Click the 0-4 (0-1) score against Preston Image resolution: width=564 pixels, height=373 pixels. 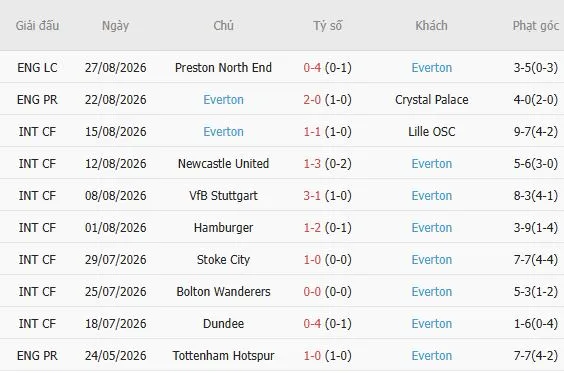tap(327, 68)
